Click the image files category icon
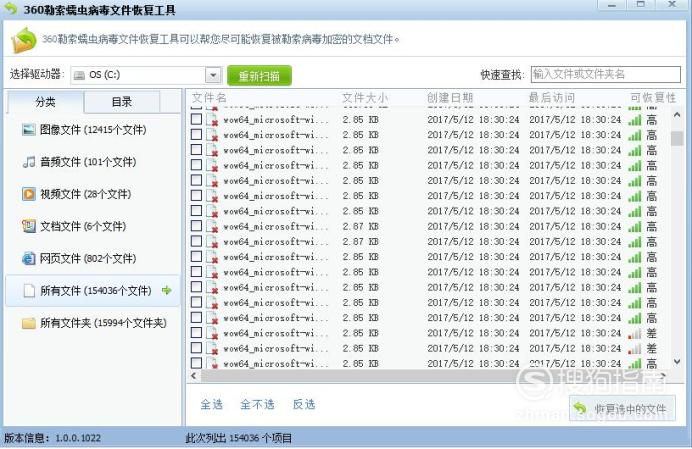 click(x=29, y=130)
